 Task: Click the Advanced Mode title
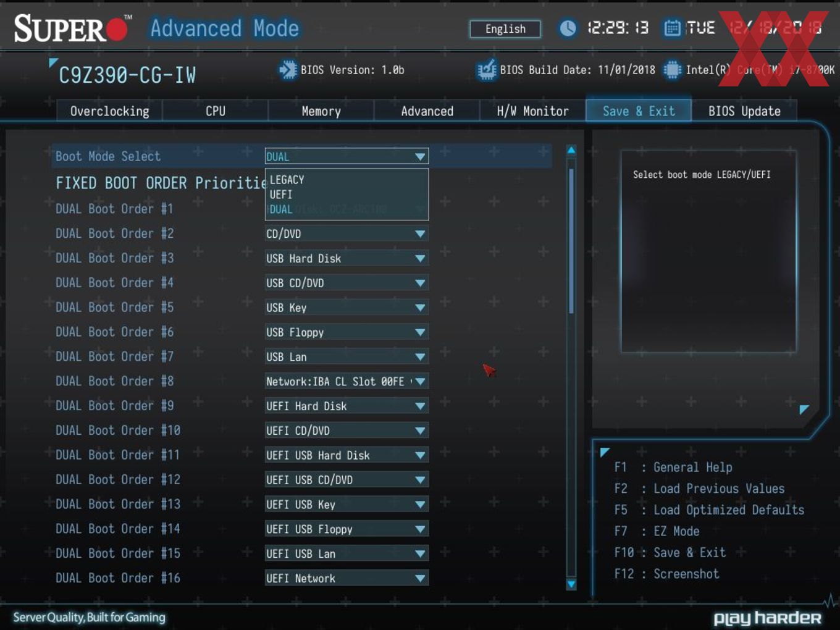coord(225,28)
